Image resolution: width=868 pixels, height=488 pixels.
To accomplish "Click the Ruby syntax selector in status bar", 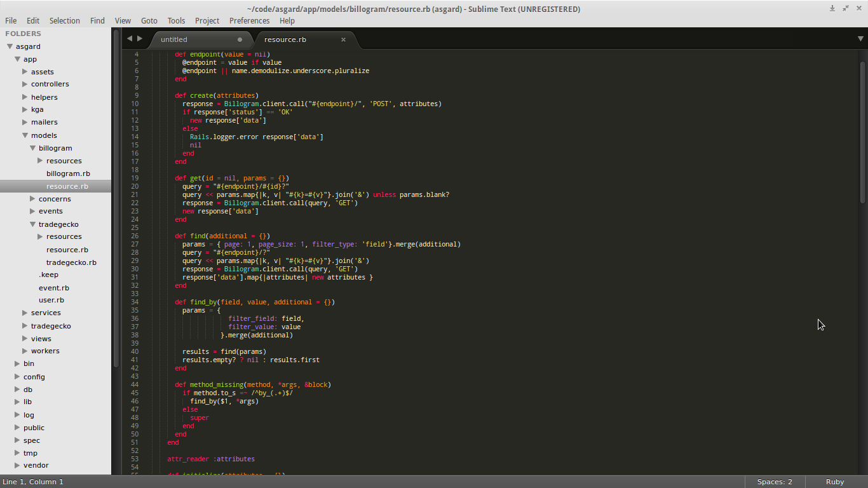I will point(834,482).
